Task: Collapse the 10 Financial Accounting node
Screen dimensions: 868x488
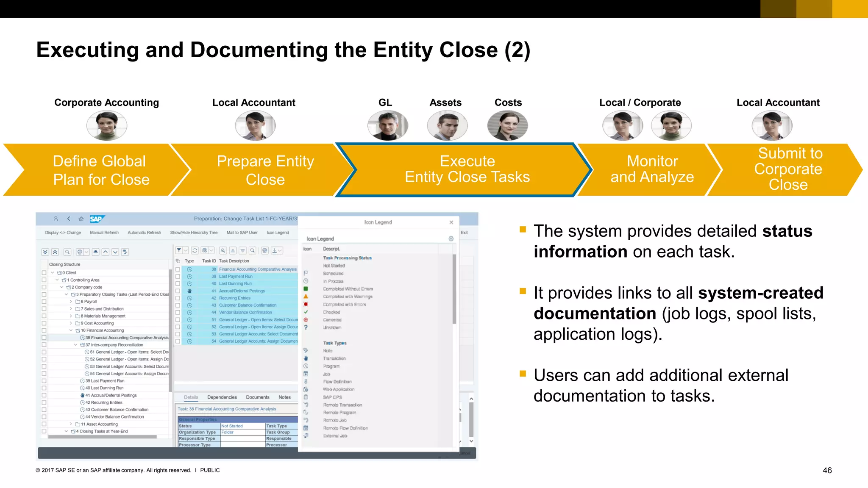Action: coord(71,330)
